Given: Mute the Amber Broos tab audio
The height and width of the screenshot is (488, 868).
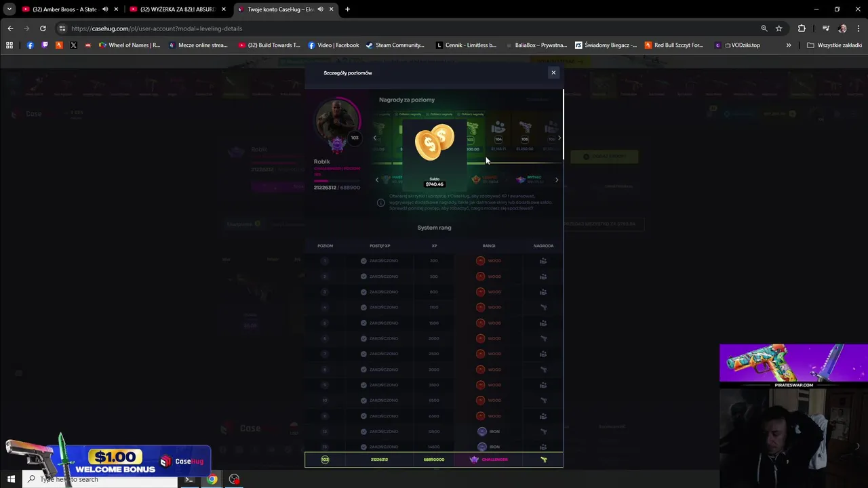Looking at the screenshot, I should [x=105, y=9].
